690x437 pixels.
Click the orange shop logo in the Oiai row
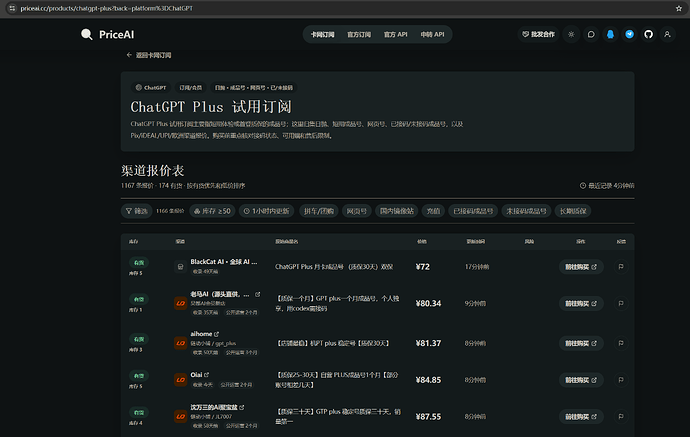tap(180, 380)
